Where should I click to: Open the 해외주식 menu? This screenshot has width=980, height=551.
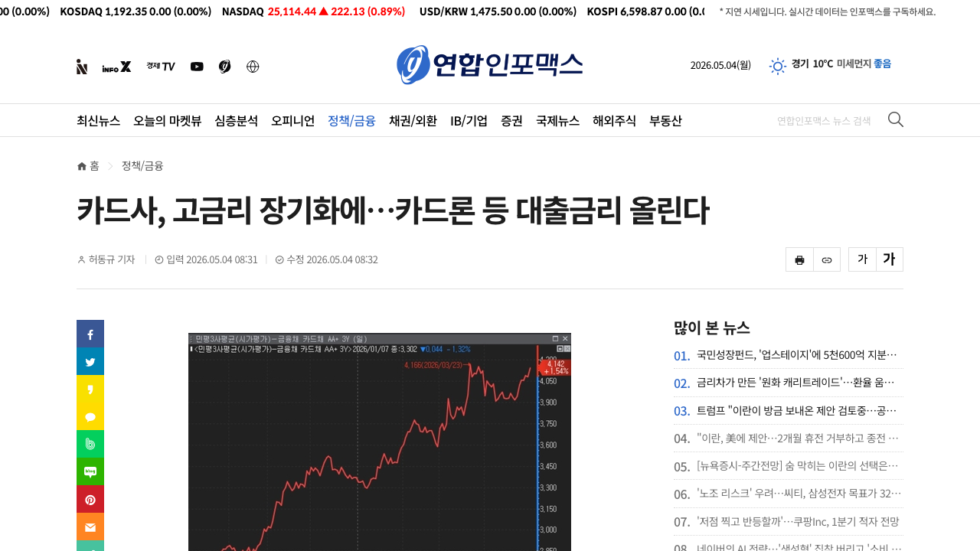(614, 120)
